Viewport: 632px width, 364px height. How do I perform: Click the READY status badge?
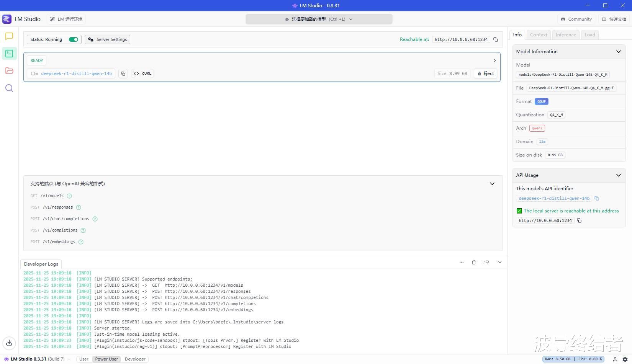(37, 60)
